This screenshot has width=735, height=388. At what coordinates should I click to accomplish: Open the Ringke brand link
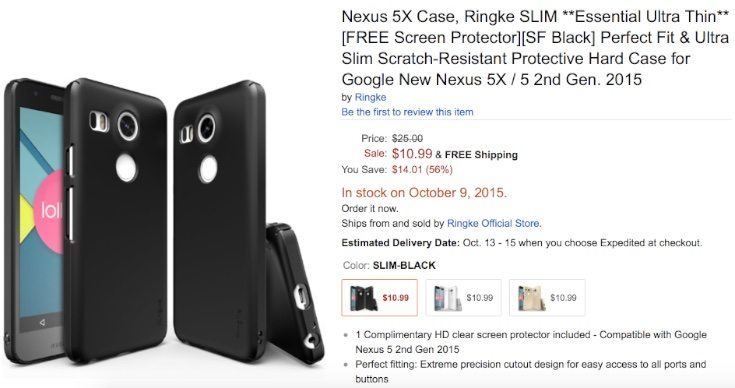tap(370, 97)
